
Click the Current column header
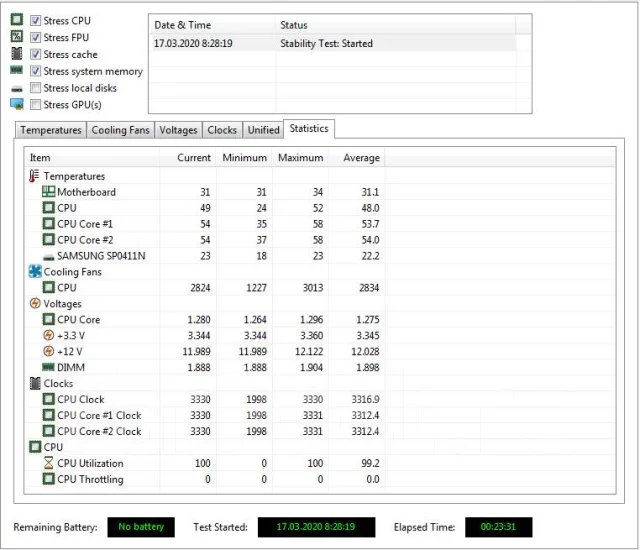click(x=188, y=157)
